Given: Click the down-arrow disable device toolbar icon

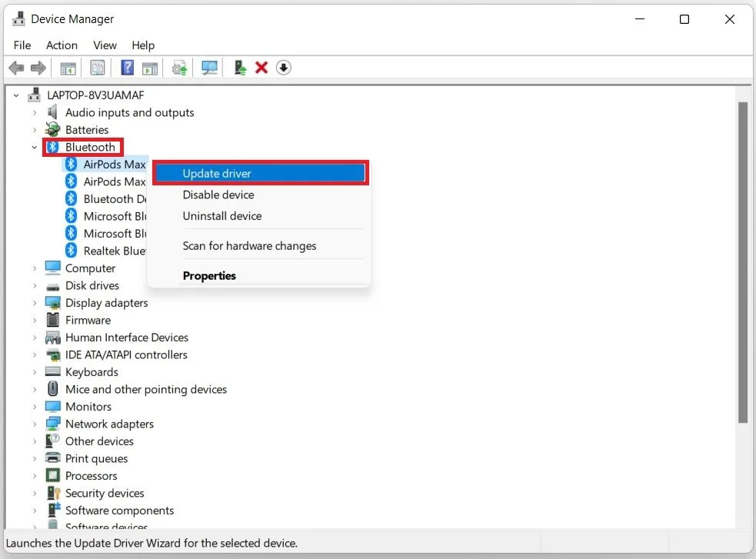Looking at the screenshot, I should pyautogui.click(x=284, y=68).
